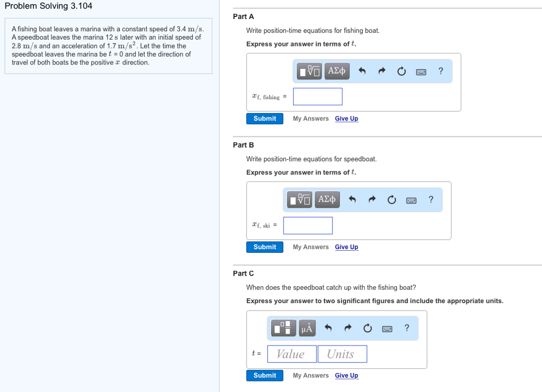Open My Answers for Part B
Viewport: 542px width, 392px height.
click(x=310, y=247)
